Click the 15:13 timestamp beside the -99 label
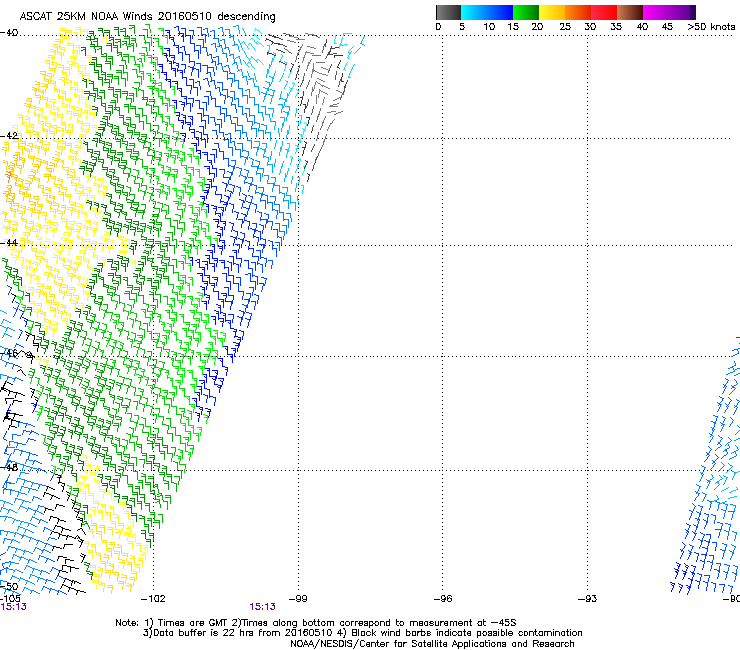 coord(262,607)
